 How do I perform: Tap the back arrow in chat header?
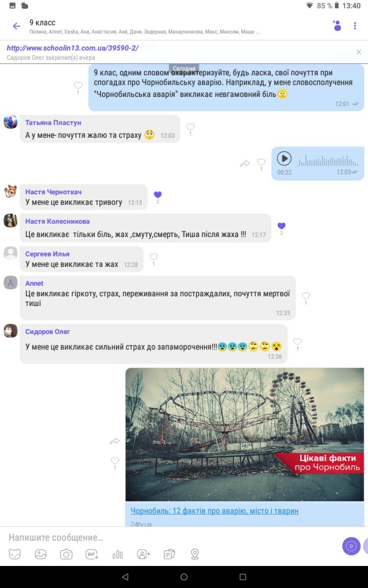pos(17,26)
